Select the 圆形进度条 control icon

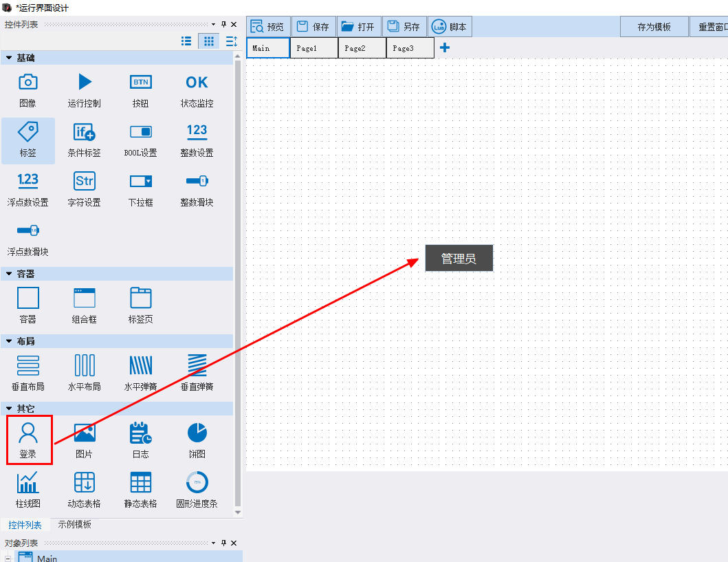[x=197, y=483]
